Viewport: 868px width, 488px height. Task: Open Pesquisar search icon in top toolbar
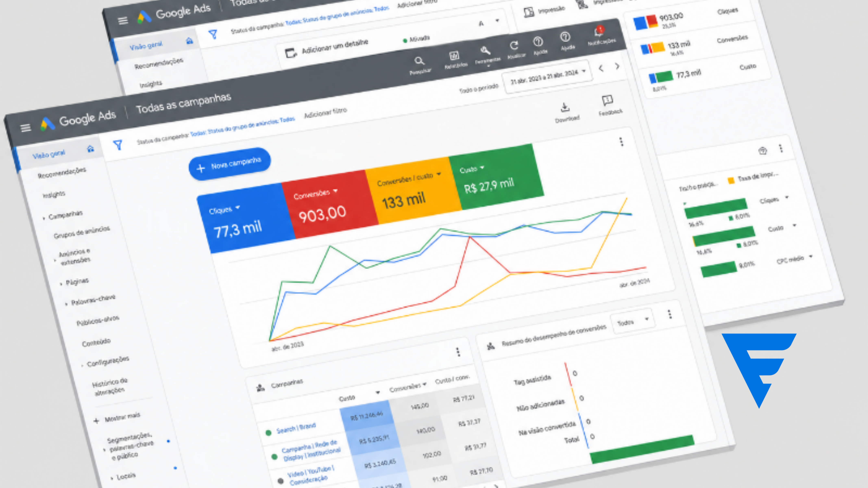point(419,61)
